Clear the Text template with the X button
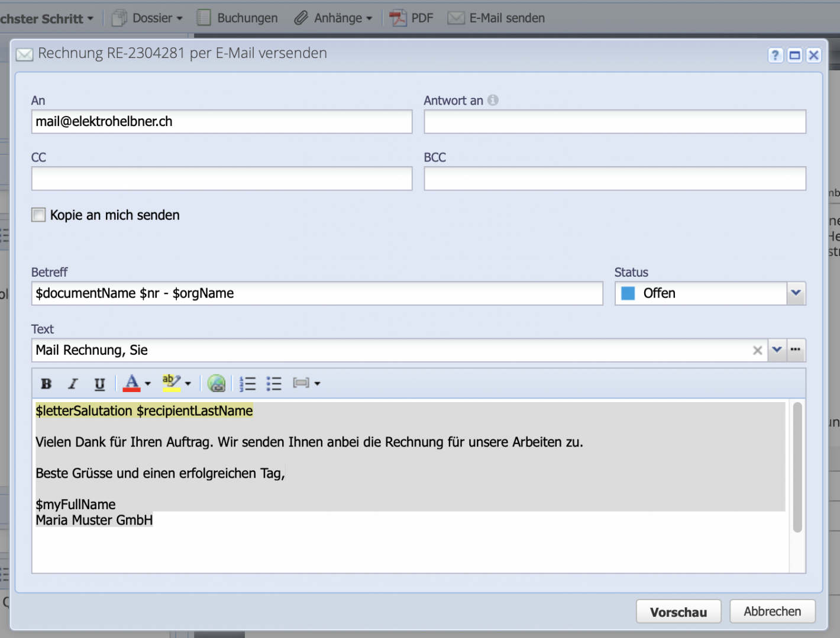The width and height of the screenshot is (840, 638). 757,350
